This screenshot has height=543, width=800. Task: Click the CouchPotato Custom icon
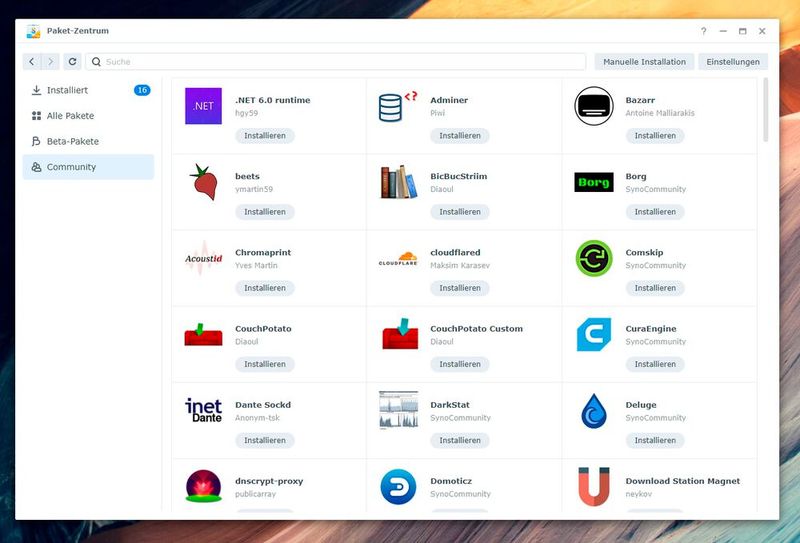(400, 334)
